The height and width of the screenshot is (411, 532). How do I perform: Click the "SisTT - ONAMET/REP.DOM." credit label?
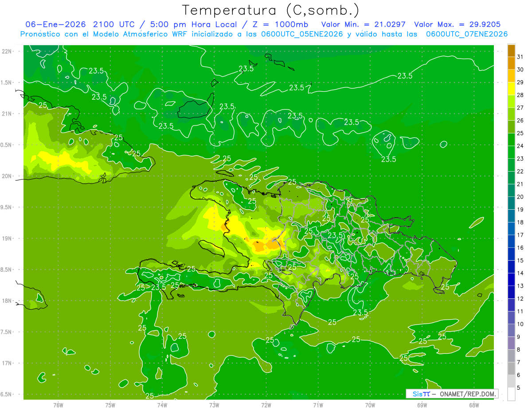(452, 394)
